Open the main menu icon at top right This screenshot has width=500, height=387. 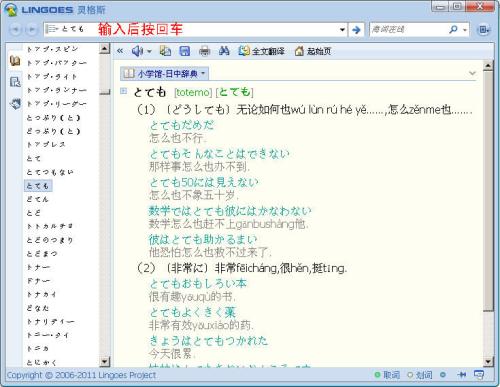483,30
